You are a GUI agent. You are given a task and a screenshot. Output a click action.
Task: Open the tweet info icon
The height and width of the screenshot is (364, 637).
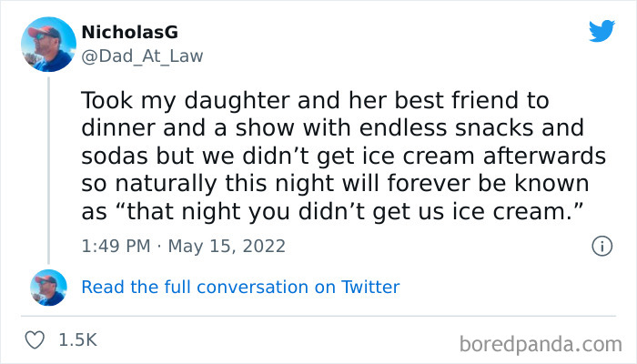(601, 246)
